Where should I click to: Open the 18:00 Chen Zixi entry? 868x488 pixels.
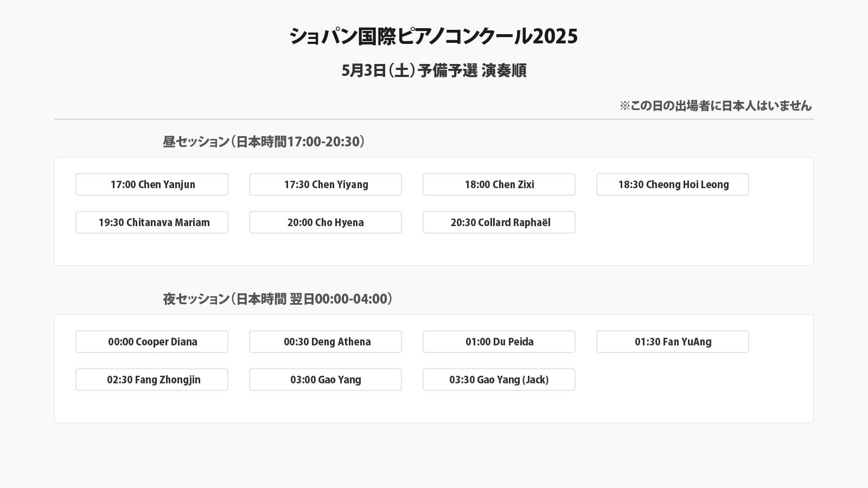coord(499,184)
